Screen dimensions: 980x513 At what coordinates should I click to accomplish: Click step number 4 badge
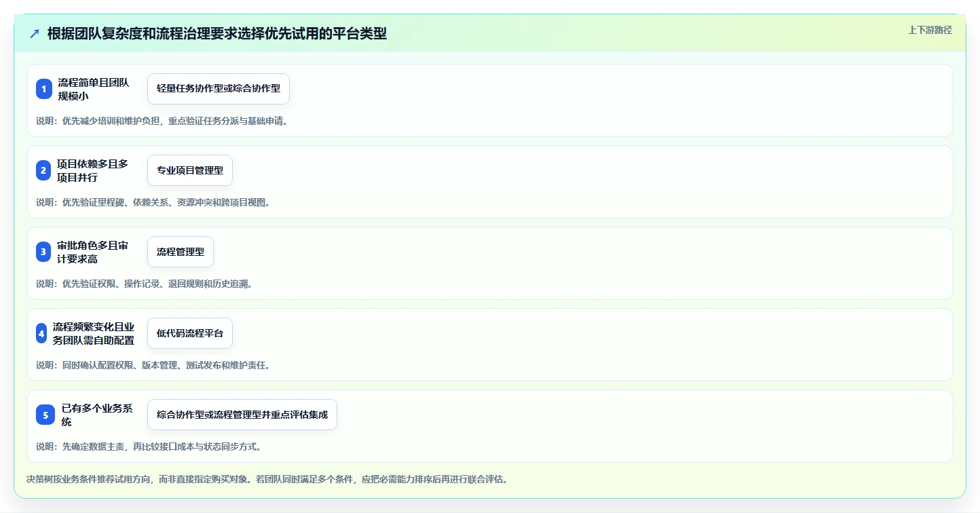tap(41, 333)
